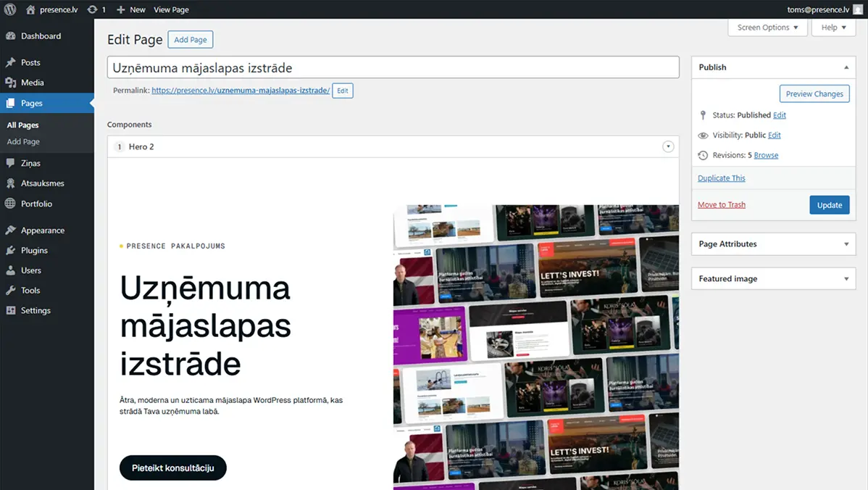Open the Plugins page
Image resolution: width=868 pixels, height=490 pixels.
pos(33,249)
